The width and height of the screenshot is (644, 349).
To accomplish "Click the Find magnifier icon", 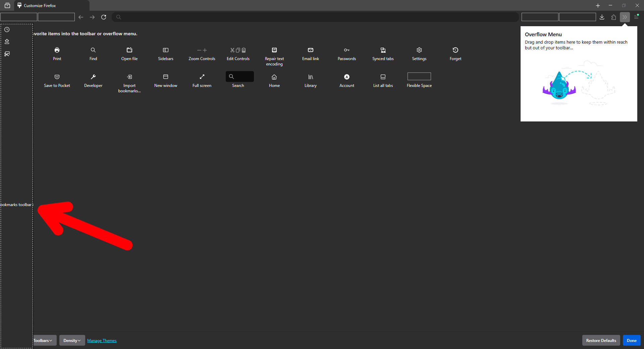I will point(93,50).
